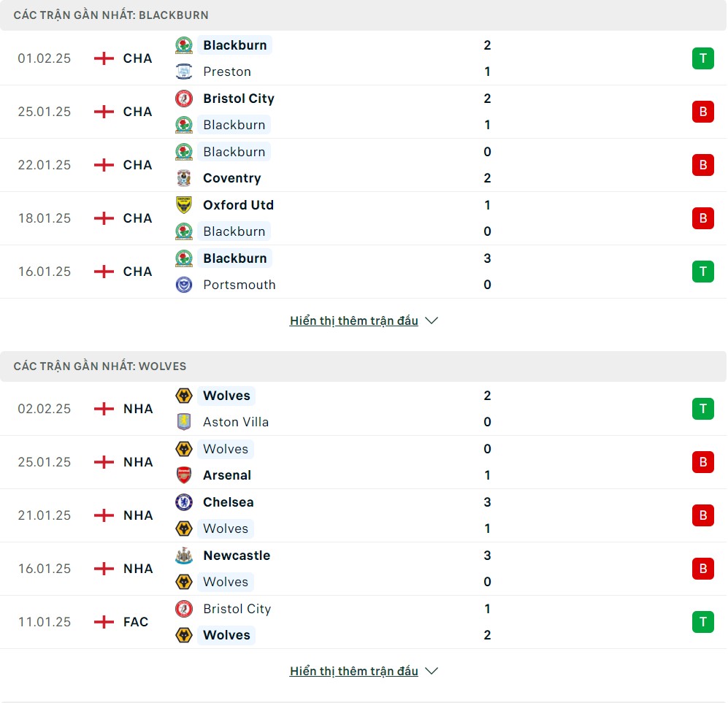This screenshot has height=703, width=728.
Task: Select Bristol City team name on 25.01.25
Action: [239, 99]
